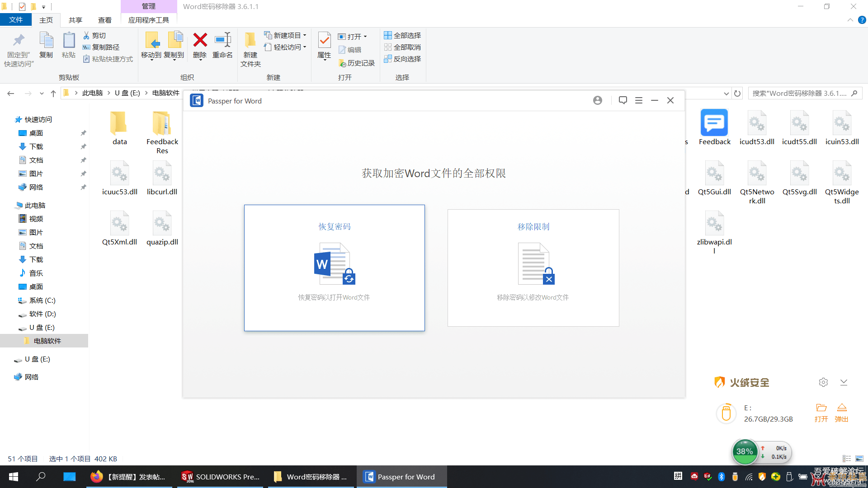Select the FeedbackRes folder
The height and width of the screenshot is (488, 868).
(162, 132)
